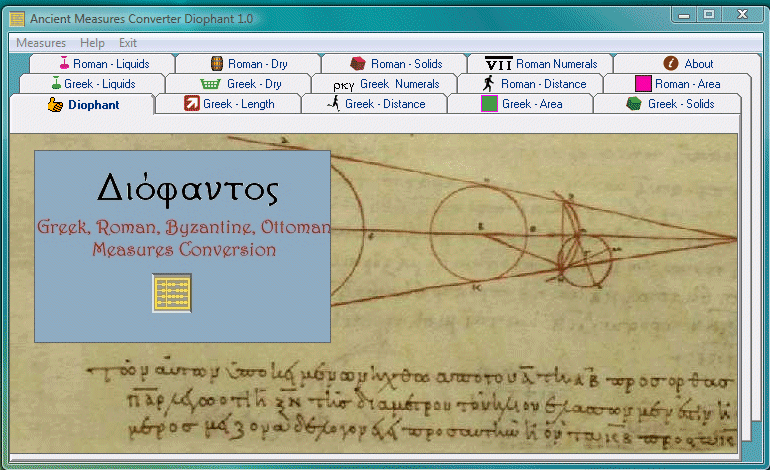
Task: Click the 'Measures Conversion' red subtitle text
Action: (x=184, y=249)
